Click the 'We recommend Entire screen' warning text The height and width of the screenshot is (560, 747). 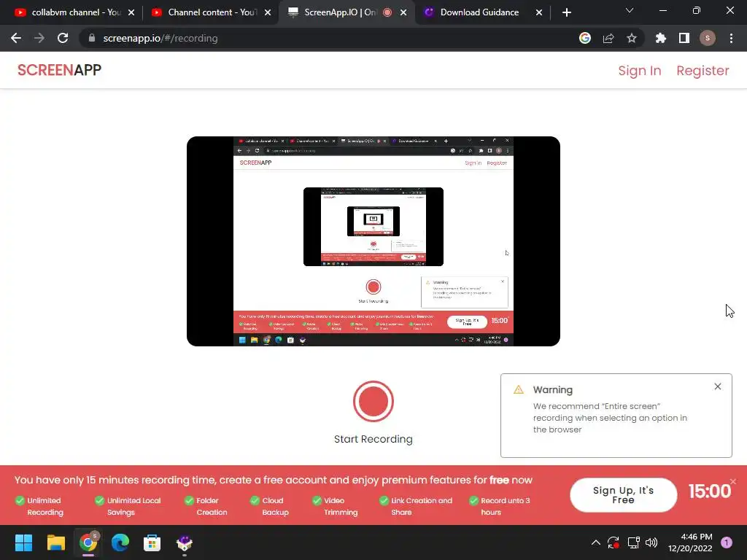point(610,418)
